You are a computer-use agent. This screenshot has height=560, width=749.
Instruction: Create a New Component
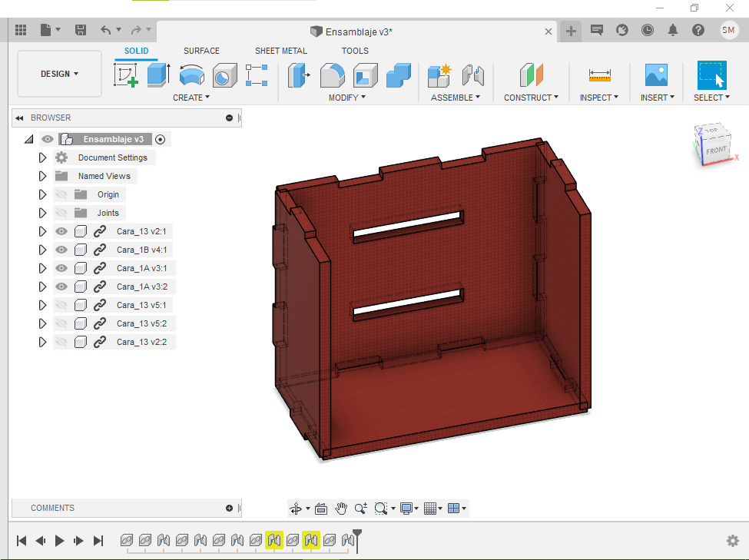(439, 75)
